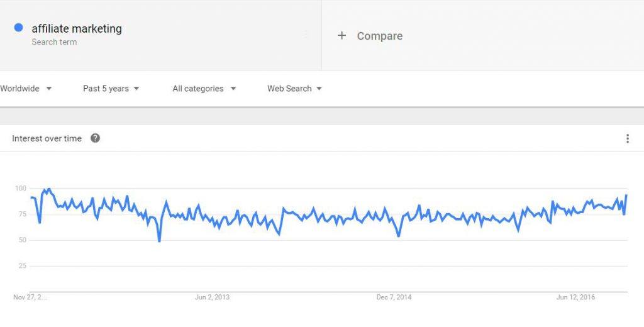Open the Worldwide region dropdown

click(25, 88)
